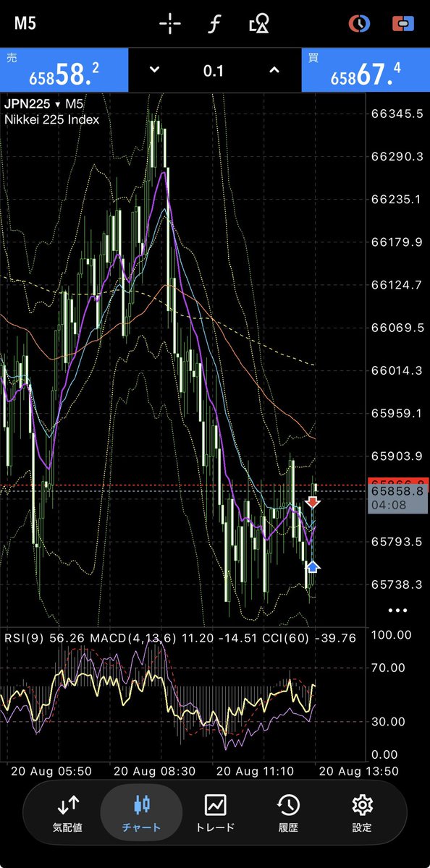Tap the 66235.1 price axis label
This screenshot has height=868, width=430.
[x=397, y=200]
